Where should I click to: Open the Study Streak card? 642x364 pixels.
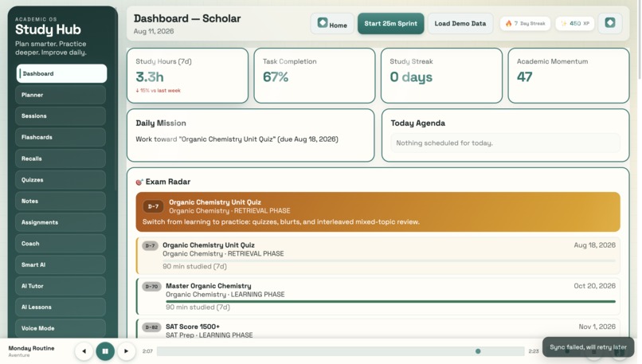pos(441,76)
